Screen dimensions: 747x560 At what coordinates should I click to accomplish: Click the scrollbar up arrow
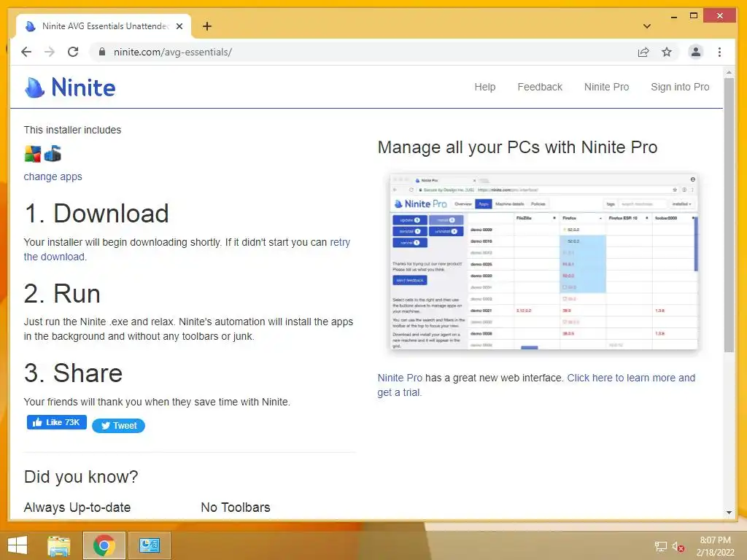[729, 72]
